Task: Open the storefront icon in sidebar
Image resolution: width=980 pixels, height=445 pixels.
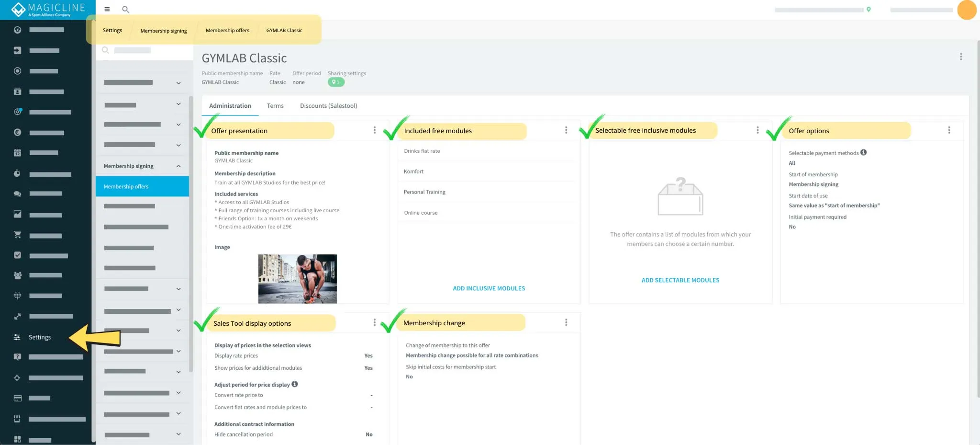Action: (x=17, y=419)
